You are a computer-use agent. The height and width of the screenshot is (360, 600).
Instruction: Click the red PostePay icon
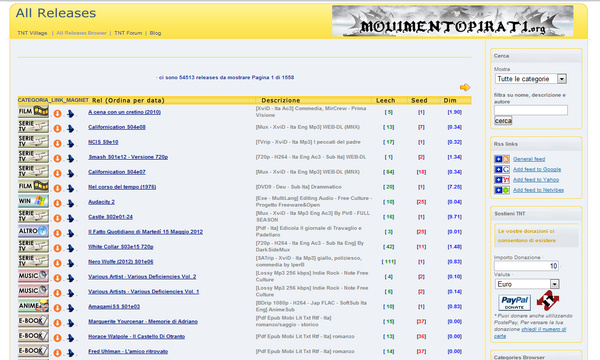pyautogui.click(x=548, y=300)
